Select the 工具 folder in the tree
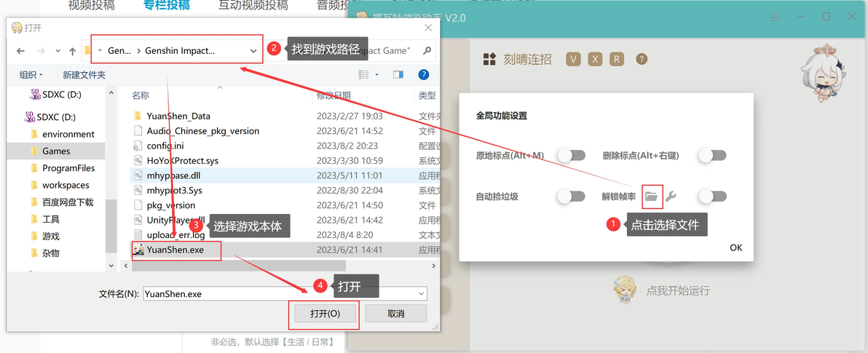The width and height of the screenshot is (868, 353). [x=51, y=220]
